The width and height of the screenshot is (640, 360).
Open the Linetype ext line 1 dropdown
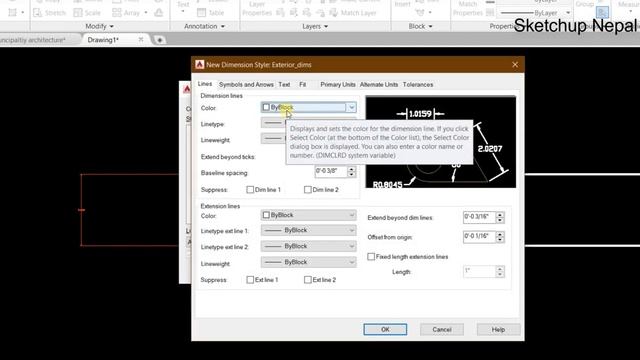309,231
